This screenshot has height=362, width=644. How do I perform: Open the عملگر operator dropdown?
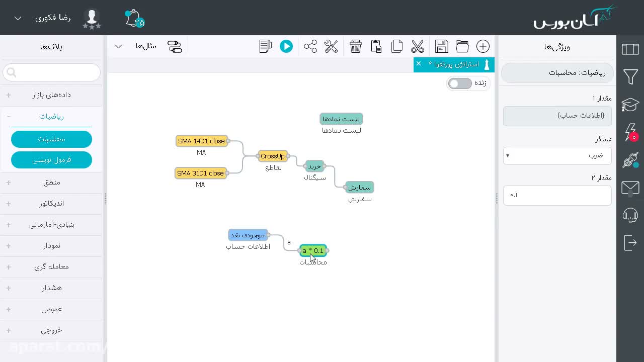point(557,155)
